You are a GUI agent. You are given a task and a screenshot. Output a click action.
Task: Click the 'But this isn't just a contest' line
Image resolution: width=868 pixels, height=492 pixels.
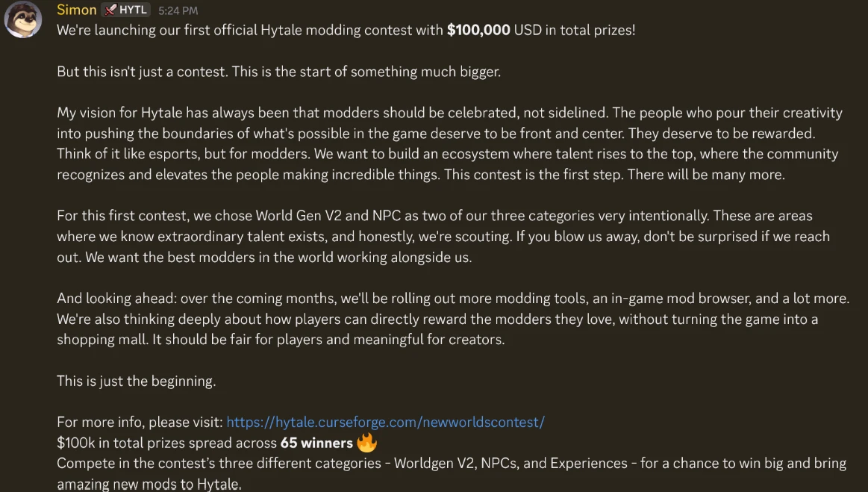click(x=278, y=72)
